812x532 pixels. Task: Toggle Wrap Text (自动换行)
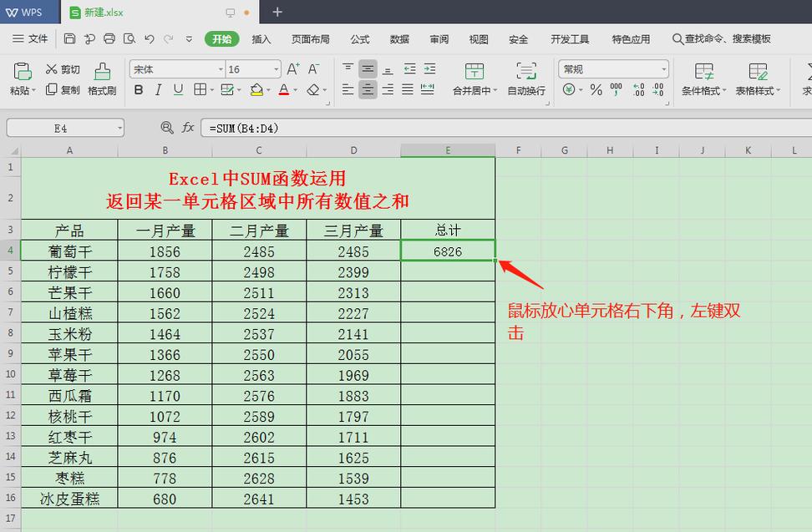[x=526, y=79]
